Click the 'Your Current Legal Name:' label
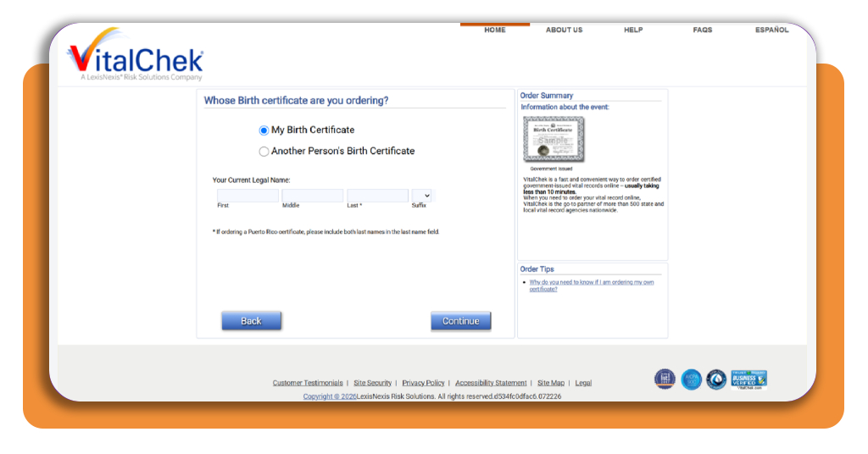Screen dimensions: 868x454 (251, 180)
